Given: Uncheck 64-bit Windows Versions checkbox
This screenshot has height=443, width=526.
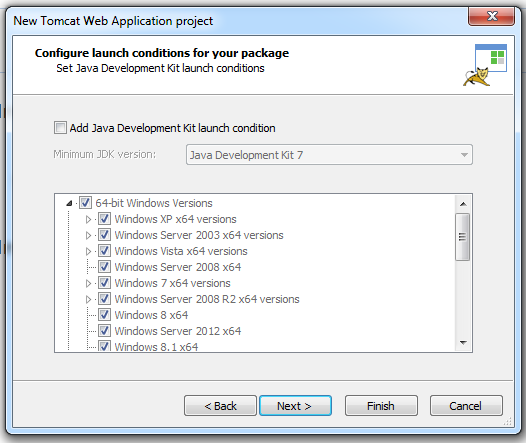Looking at the screenshot, I should (85, 203).
